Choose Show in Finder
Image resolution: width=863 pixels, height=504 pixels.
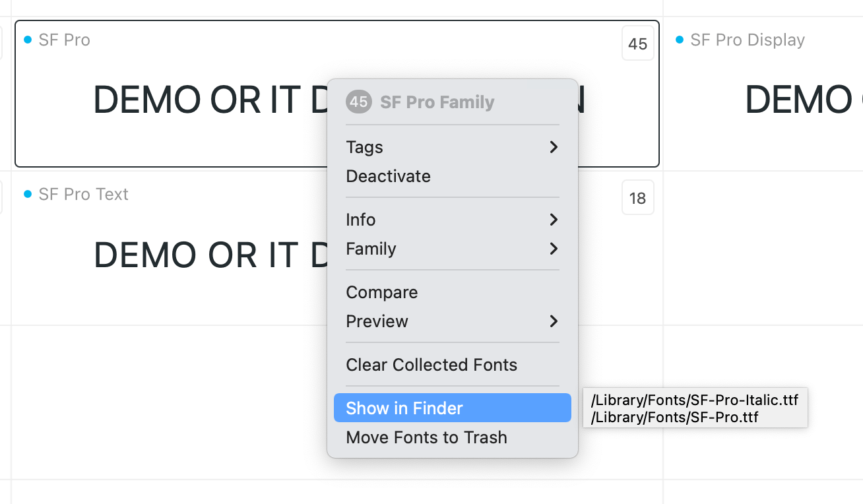[x=404, y=408]
